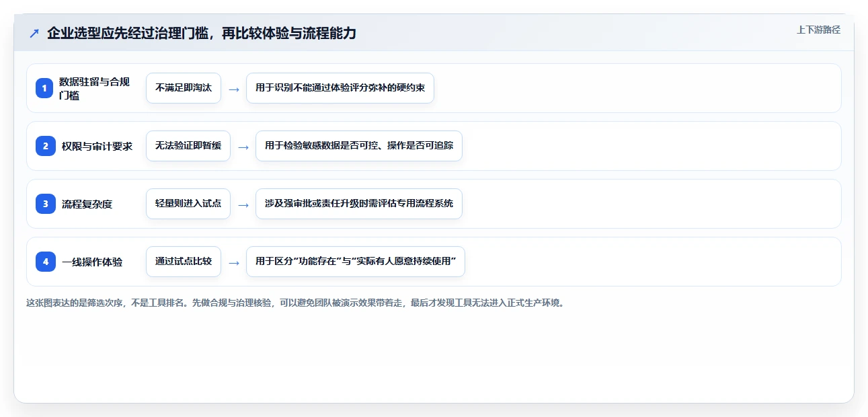
Task: Select the 一线操作体验 label
Action: tap(92, 262)
